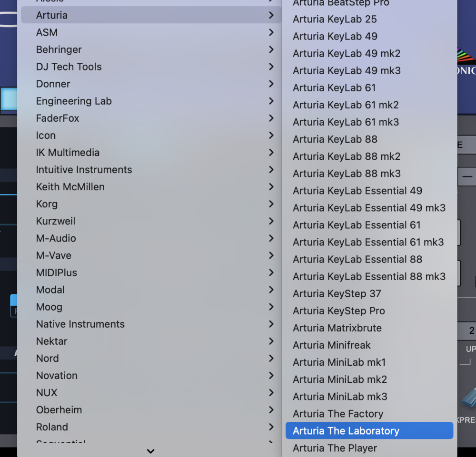Image resolution: width=476 pixels, height=457 pixels.
Task: Select Arturia KeyLab 88
Action: (369, 139)
